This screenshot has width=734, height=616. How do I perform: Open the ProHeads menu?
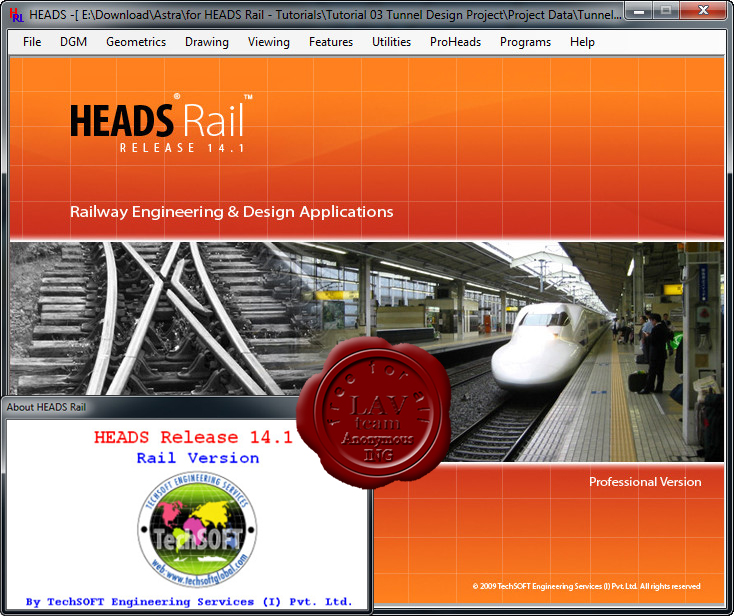(455, 42)
